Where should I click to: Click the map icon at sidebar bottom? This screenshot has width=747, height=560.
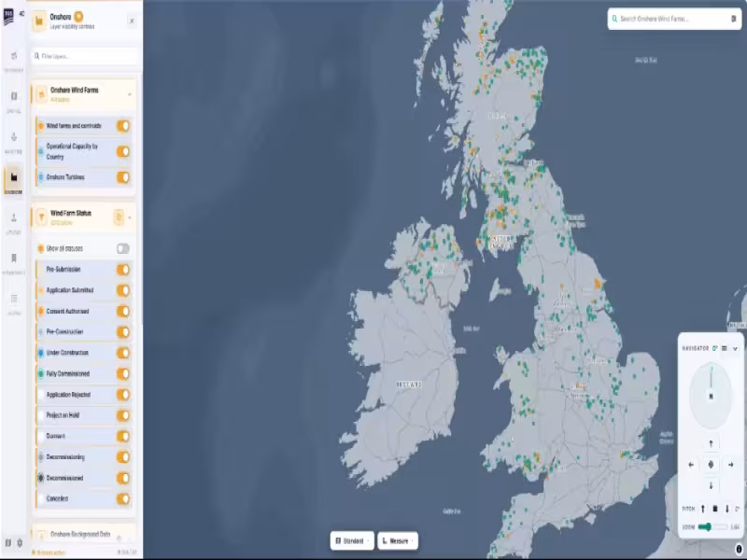(8, 543)
